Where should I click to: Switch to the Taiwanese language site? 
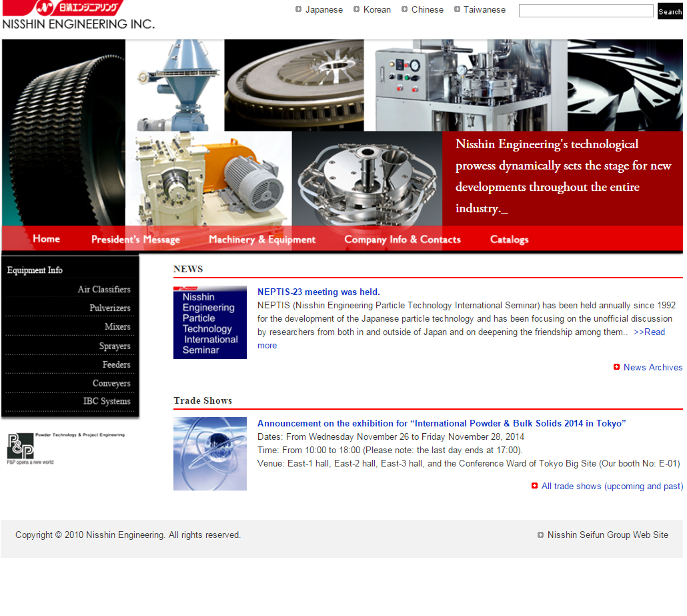[x=484, y=9]
